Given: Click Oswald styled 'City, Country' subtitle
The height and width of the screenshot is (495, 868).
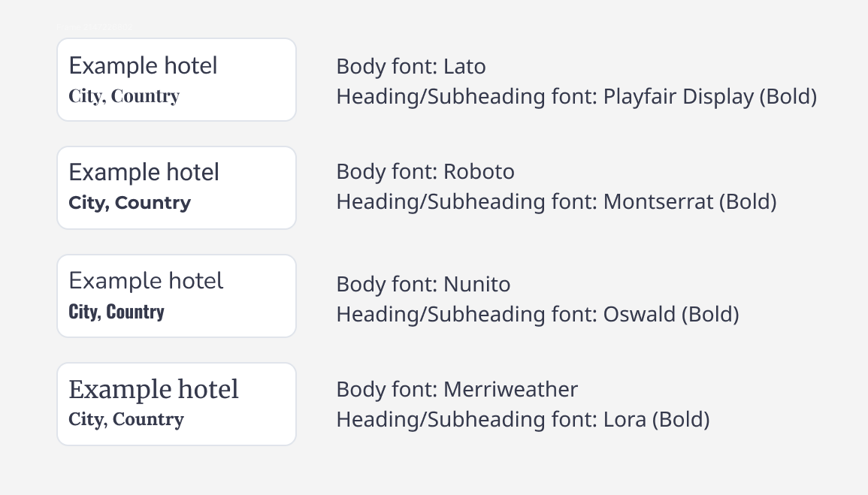Looking at the screenshot, I should click(116, 312).
